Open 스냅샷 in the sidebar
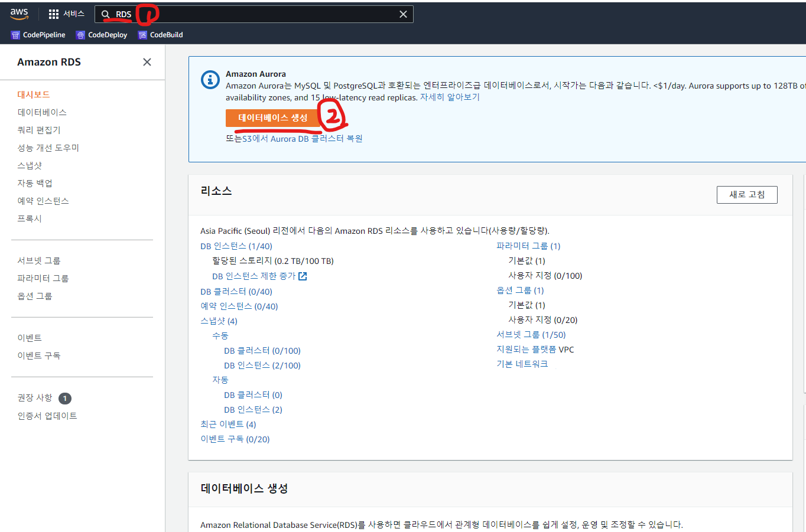Image resolution: width=806 pixels, height=532 pixels. 30,165
